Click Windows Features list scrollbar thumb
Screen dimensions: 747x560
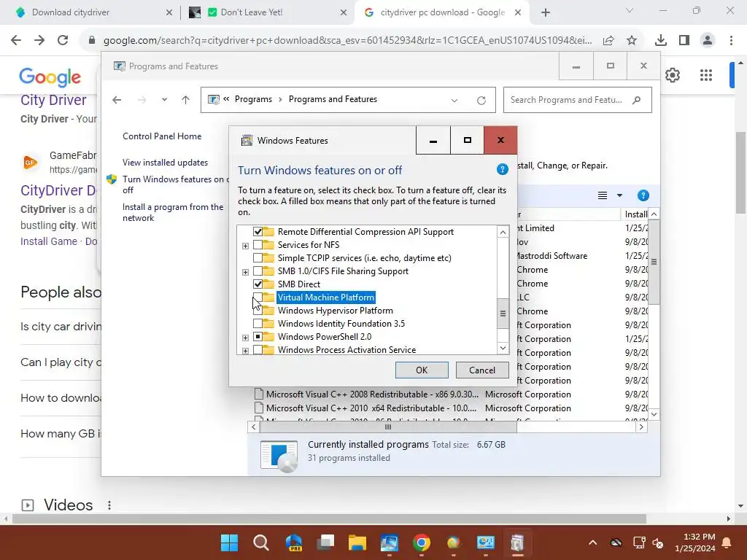pos(503,314)
